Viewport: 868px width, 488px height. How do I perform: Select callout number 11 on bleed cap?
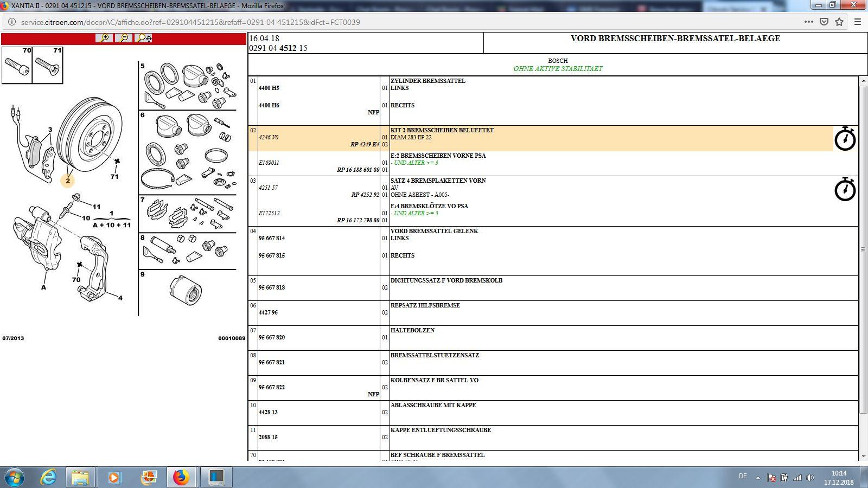pyautogui.click(x=97, y=207)
